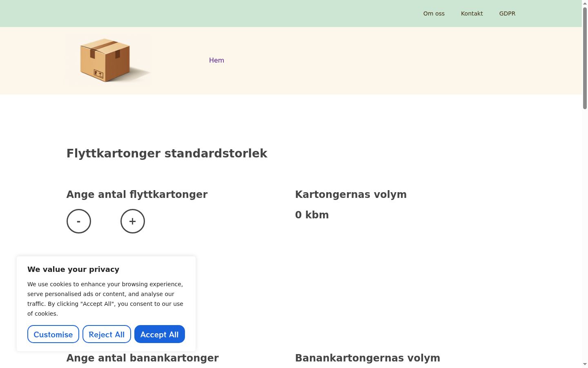588x368 pixels.
Task: Open the Kontakt page
Action: click(x=472, y=13)
